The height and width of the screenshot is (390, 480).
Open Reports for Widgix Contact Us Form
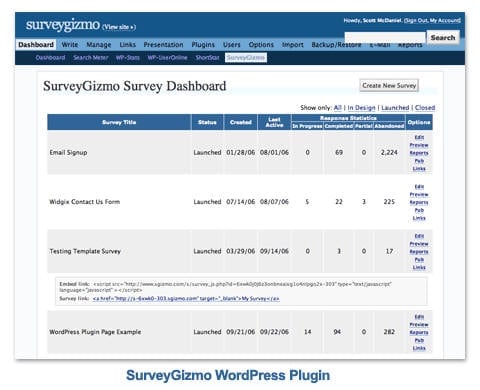click(419, 202)
